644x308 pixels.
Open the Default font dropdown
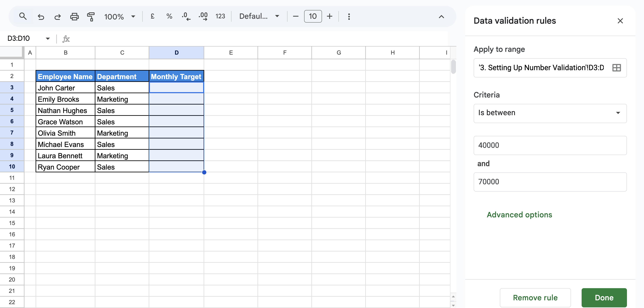pyautogui.click(x=259, y=16)
